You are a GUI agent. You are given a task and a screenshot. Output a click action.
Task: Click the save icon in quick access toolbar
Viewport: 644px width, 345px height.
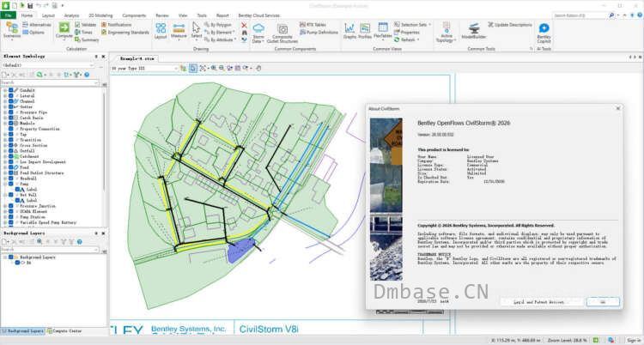coord(29,5)
